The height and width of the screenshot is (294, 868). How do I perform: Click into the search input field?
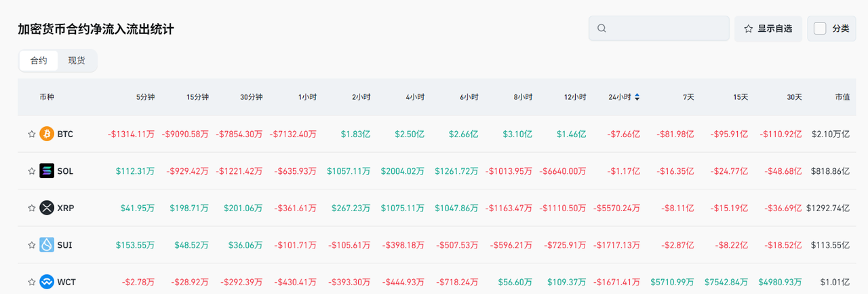[x=665, y=29]
